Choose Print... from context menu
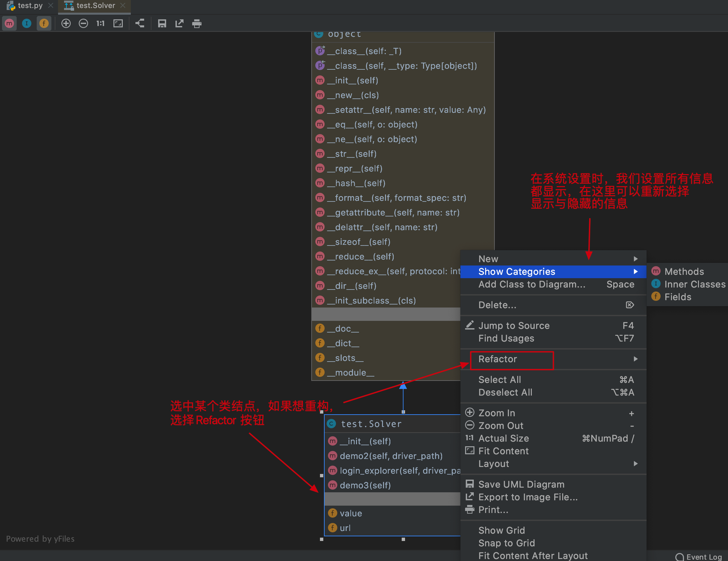728x561 pixels. (x=553, y=510)
